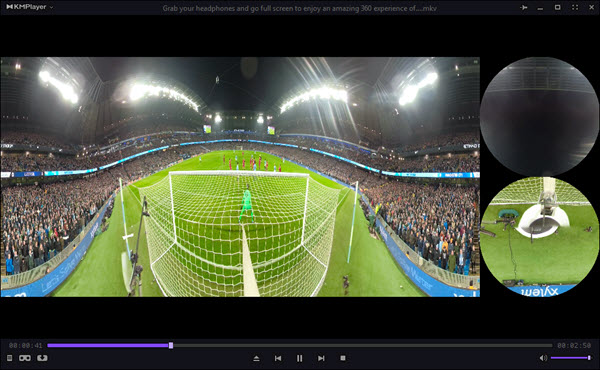This screenshot has height=370, width=600.
Task: Pause the video playback
Action: coord(300,358)
